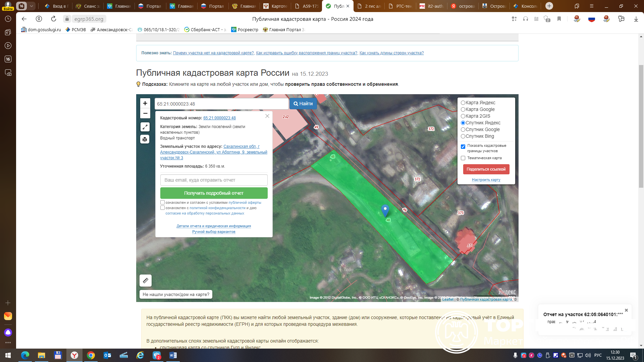Image resolution: width=644 pixels, height=362 pixels.
Task: Click the email input for report
Action: (214, 180)
